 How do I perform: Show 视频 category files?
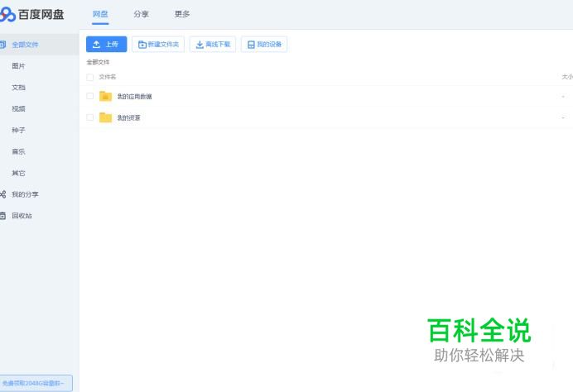(x=19, y=109)
